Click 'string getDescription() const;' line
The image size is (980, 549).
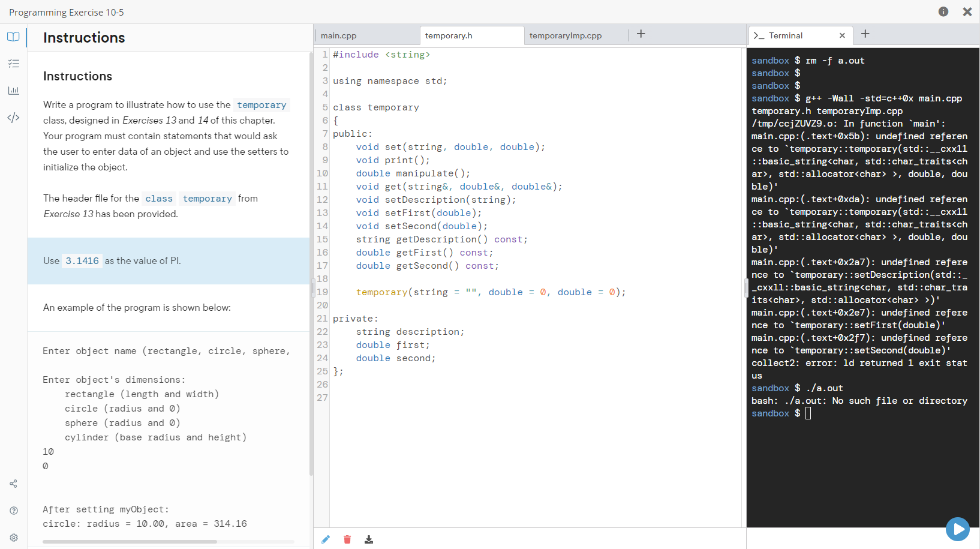coord(442,239)
